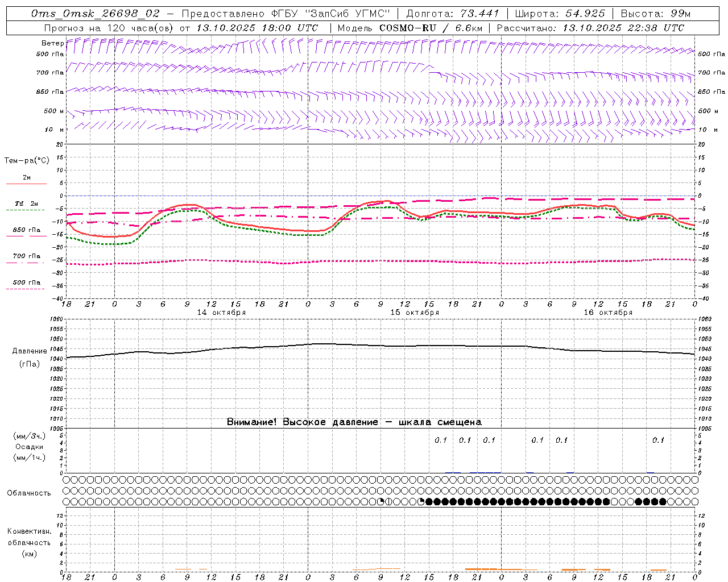This screenshot has width=728, height=582.
Task: Click the 16 октября date label
Action: [608, 313]
